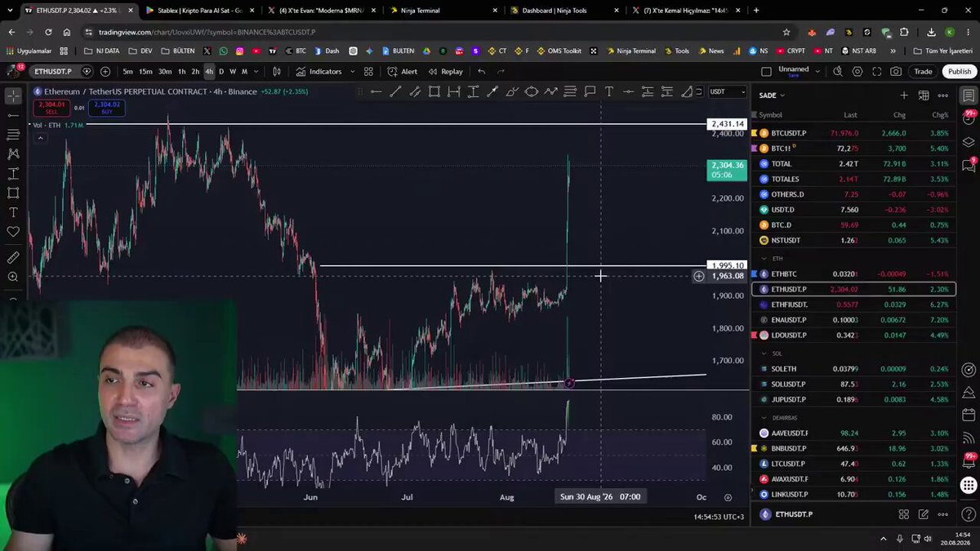Viewport: 980px width, 551px height.
Task: Open chart settings gear icon
Action: (857, 72)
